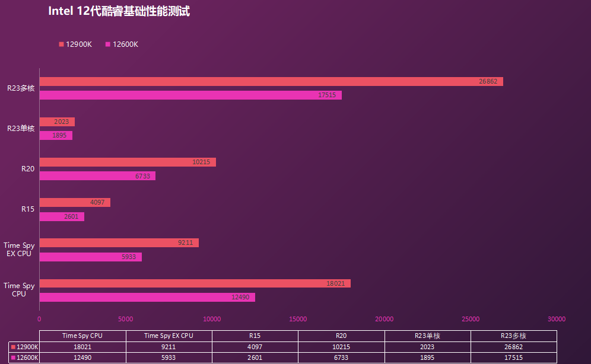Click table cell 18021 in 12900K row
The height and width of the screenshot is (364, 591).
82,347
